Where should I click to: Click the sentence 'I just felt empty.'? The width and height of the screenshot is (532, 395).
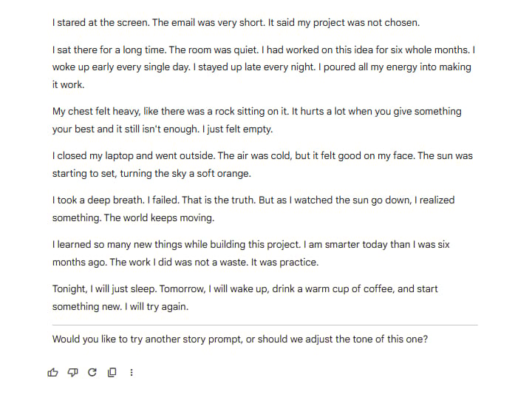(x=237, y=129)
